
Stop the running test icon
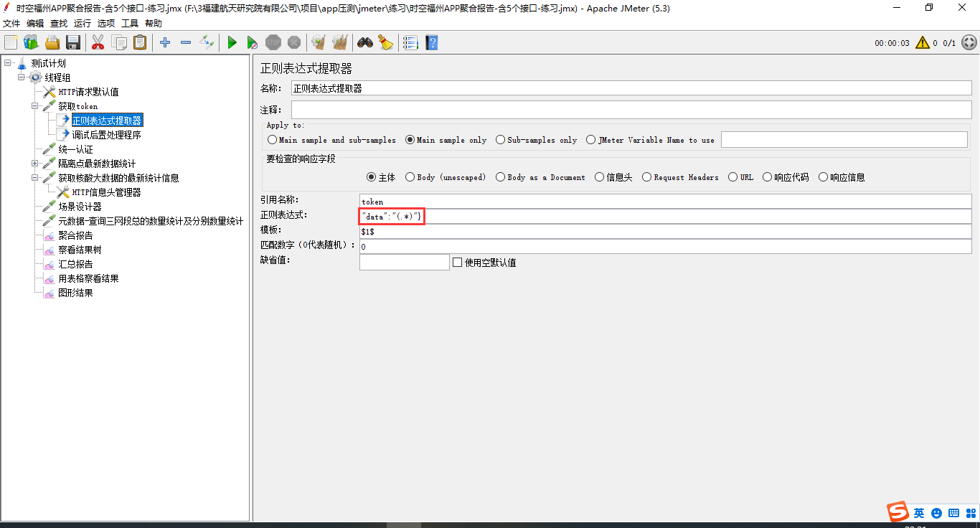[x=273, y=43]
